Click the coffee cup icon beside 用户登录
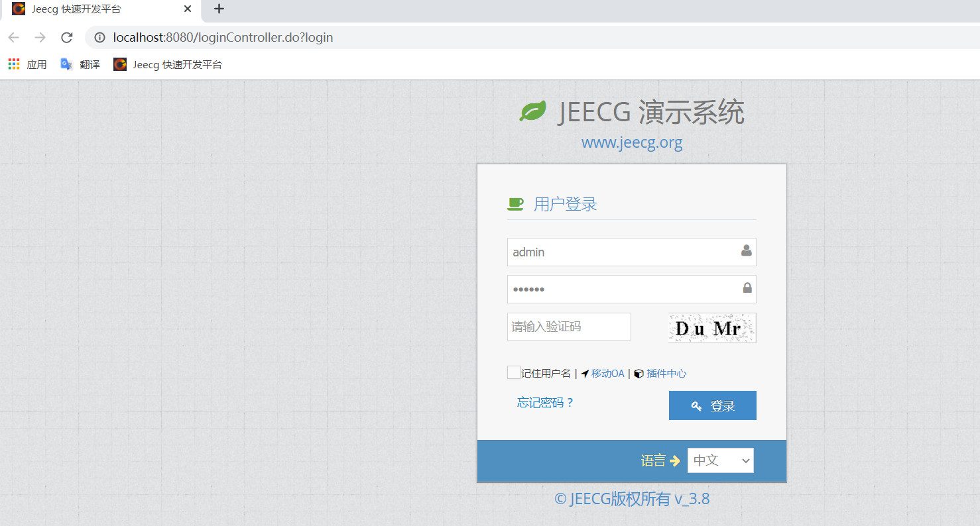Viewport: 980px width, 526px height. [515, 204]
